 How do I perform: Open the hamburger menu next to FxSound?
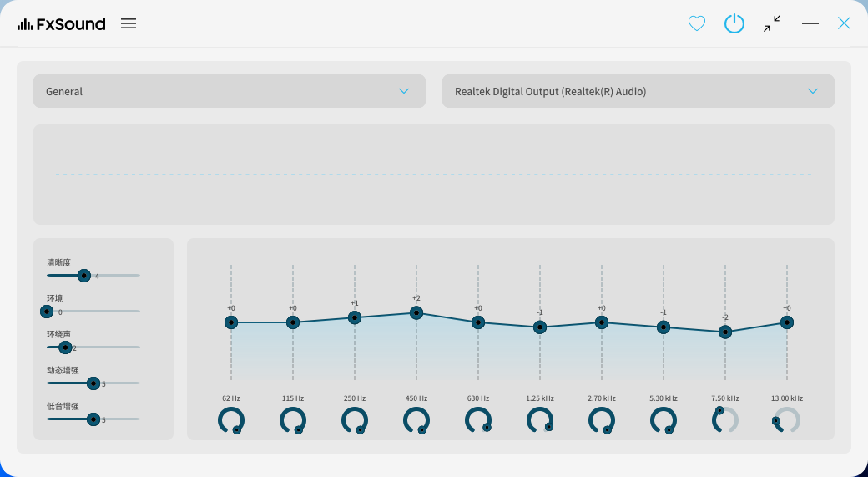tap(129, 23)
